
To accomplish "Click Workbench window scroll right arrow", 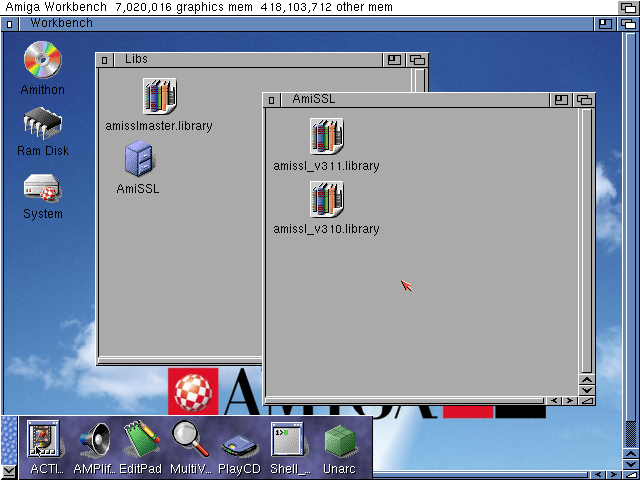I will point(613,475).
